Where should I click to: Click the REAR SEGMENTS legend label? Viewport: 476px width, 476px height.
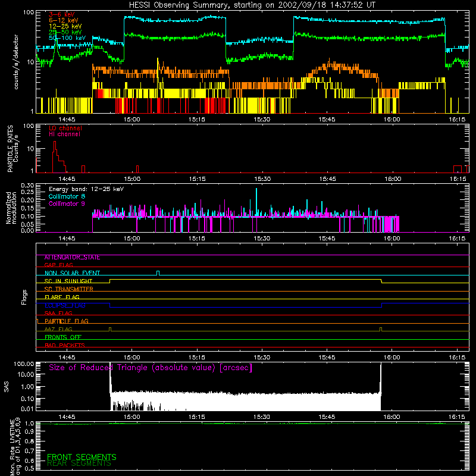click(79, 464)
